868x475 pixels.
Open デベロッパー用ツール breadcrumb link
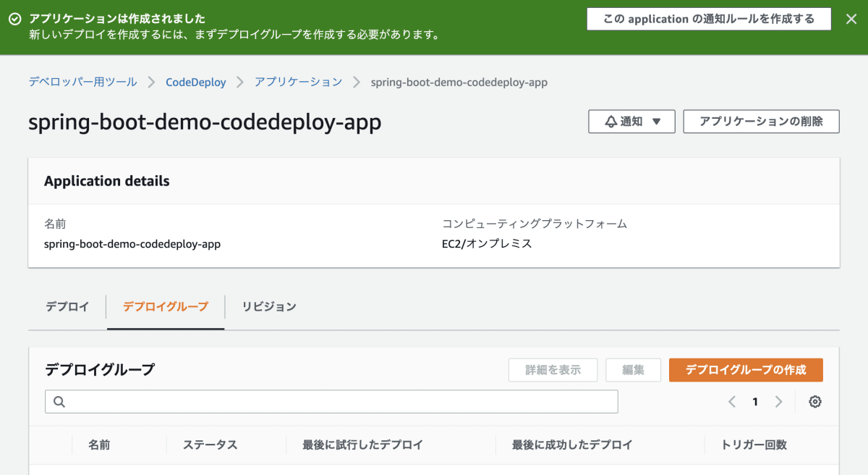click(x=82, y=82)
